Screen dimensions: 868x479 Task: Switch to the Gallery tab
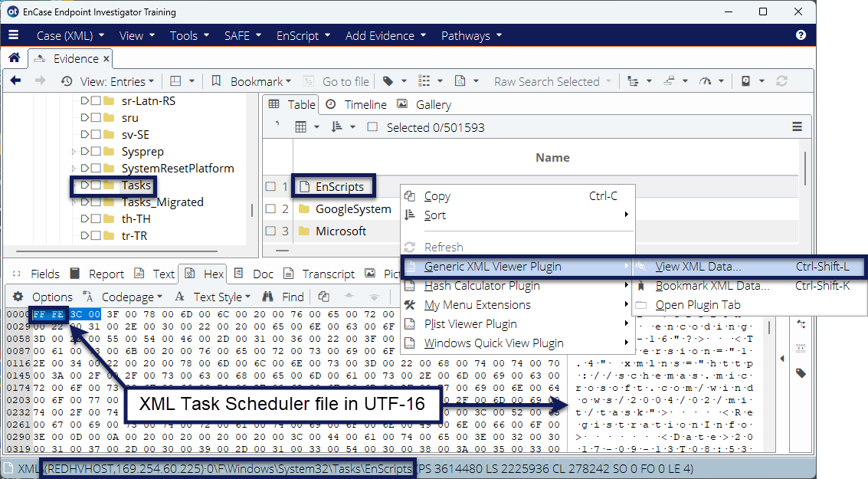(x=434, y=105)
